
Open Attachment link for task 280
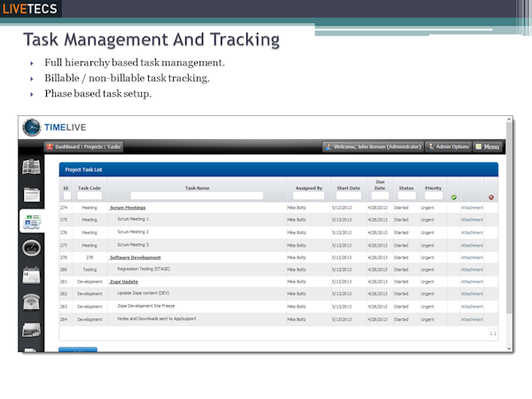pos(472,270)
